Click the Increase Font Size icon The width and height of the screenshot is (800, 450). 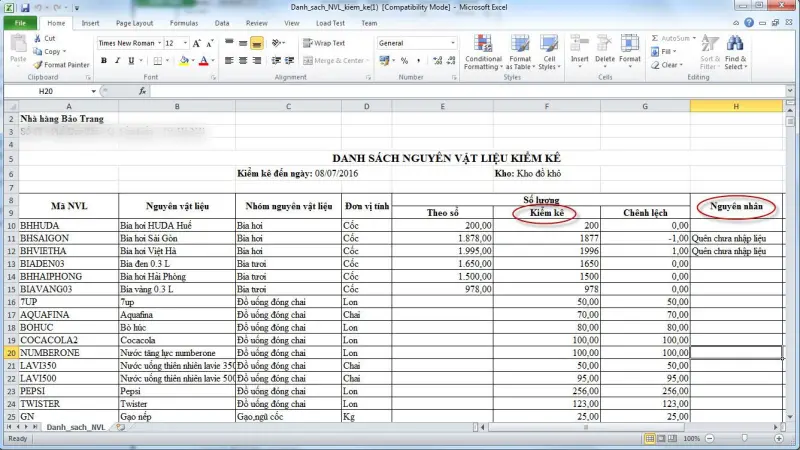pos(196,43)
